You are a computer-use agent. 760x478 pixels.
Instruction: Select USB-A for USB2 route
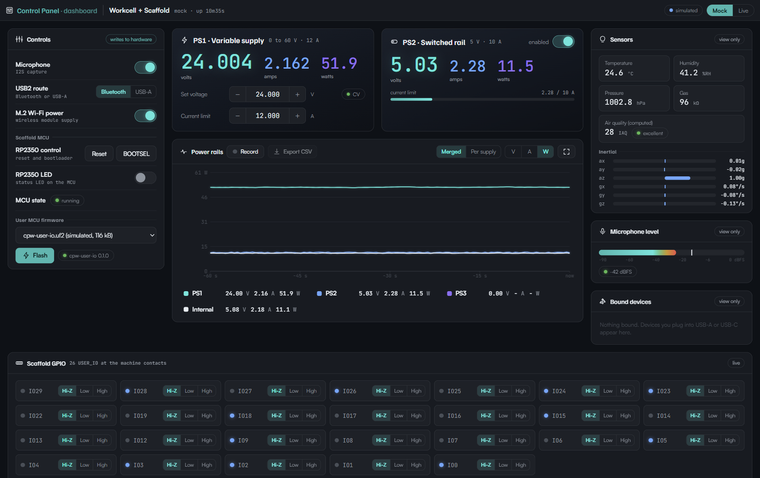[143, 92]
